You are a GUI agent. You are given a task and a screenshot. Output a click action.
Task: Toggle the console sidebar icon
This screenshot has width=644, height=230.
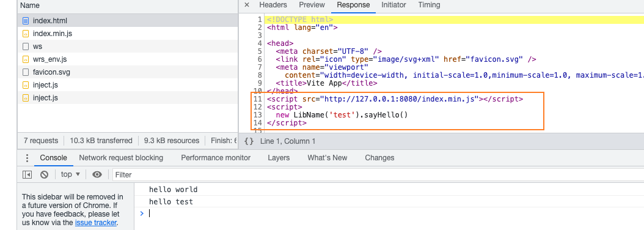pos(27,174)
